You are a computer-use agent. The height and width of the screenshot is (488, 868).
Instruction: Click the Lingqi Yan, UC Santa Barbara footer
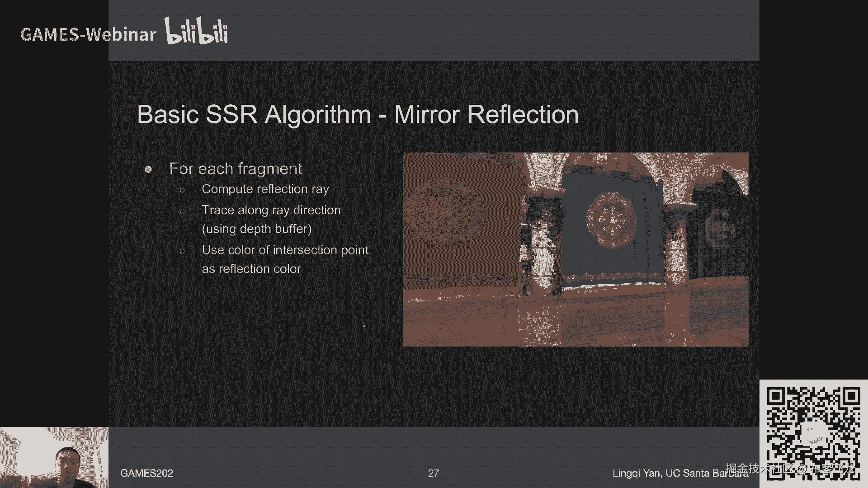point(669,473)
